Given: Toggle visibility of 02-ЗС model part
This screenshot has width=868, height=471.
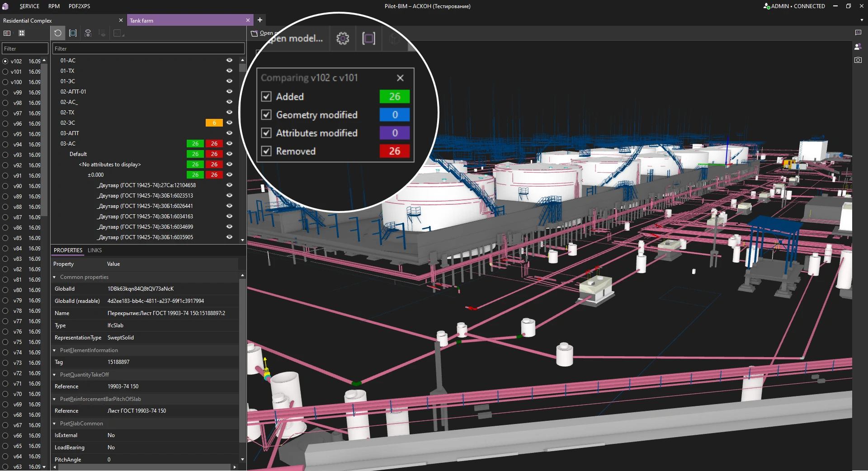Looking at the screenshot, I should point(229,122).
